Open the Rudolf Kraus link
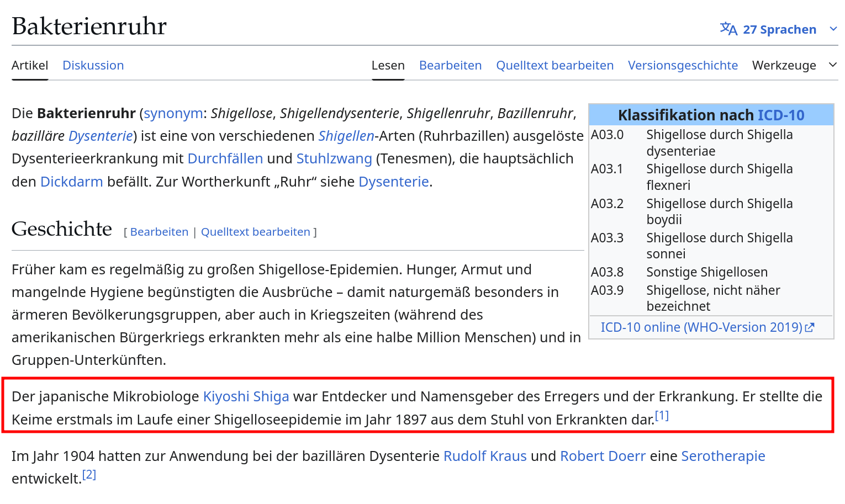 [x=485, y=456]
